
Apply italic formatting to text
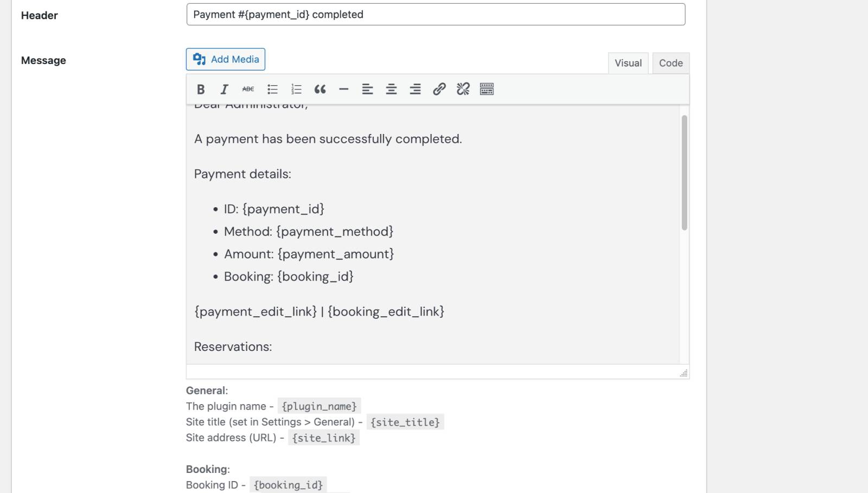point(224,89)
